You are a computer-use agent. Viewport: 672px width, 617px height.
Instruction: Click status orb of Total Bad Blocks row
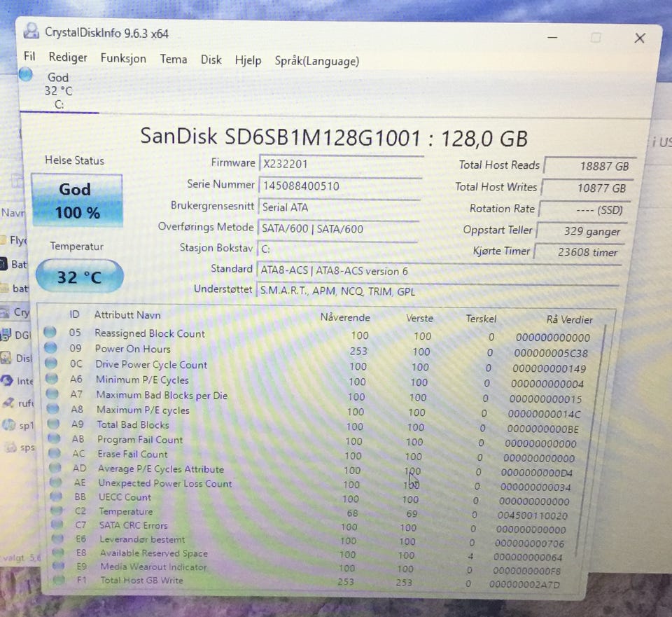point(53,423)
